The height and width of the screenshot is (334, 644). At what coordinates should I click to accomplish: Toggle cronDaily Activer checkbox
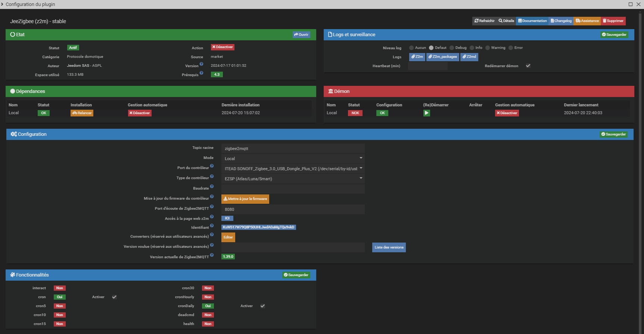[x=262, y=306]
